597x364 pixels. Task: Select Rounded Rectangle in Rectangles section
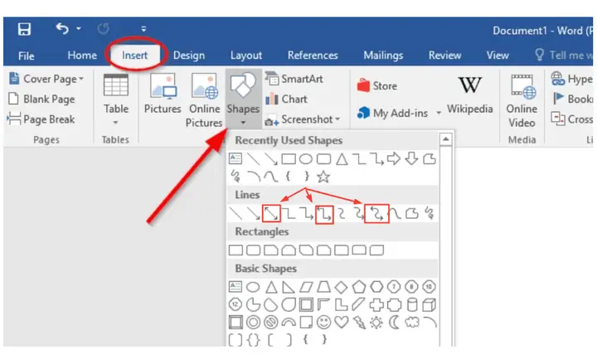tap(253, 250)
